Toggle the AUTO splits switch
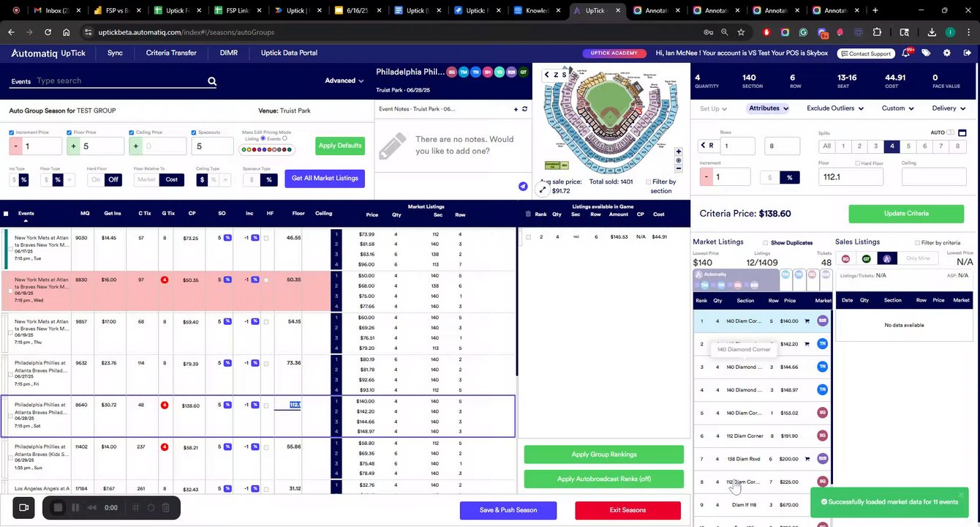The image size is (980, 527). [951, 132]
